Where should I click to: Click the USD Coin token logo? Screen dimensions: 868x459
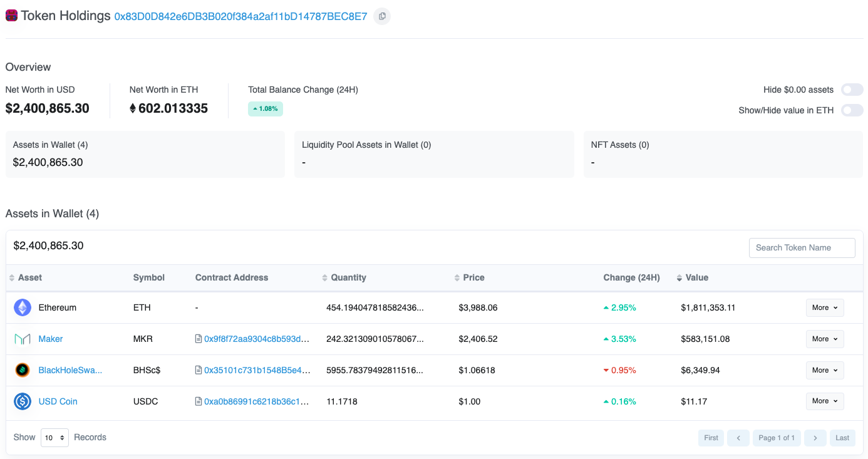click(23, 401)
